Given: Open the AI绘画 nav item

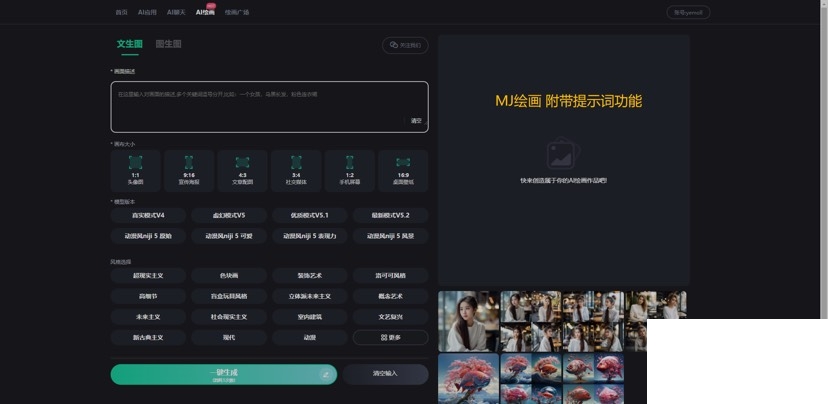Looking at the screenshot, I should point(205,12).
